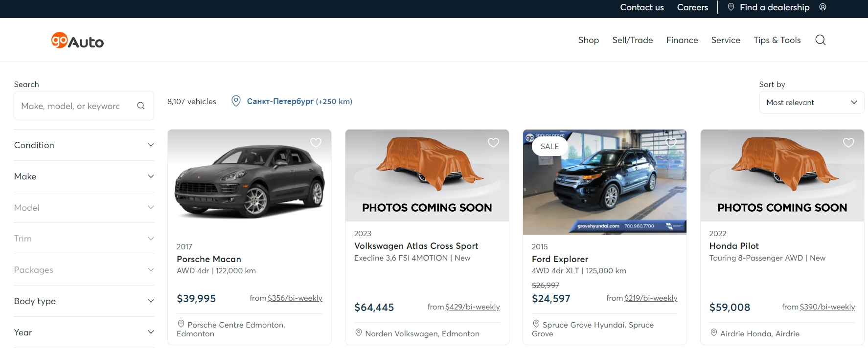Click the SALE badge on Ford Explorer
The width and height of the screenshot is (868, 353).
point(549,147)
